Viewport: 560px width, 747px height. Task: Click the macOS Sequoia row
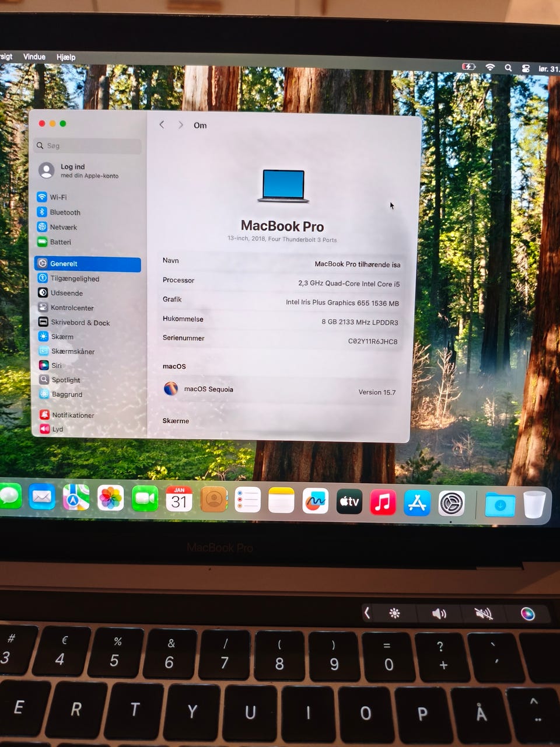[x=282, y=389]
